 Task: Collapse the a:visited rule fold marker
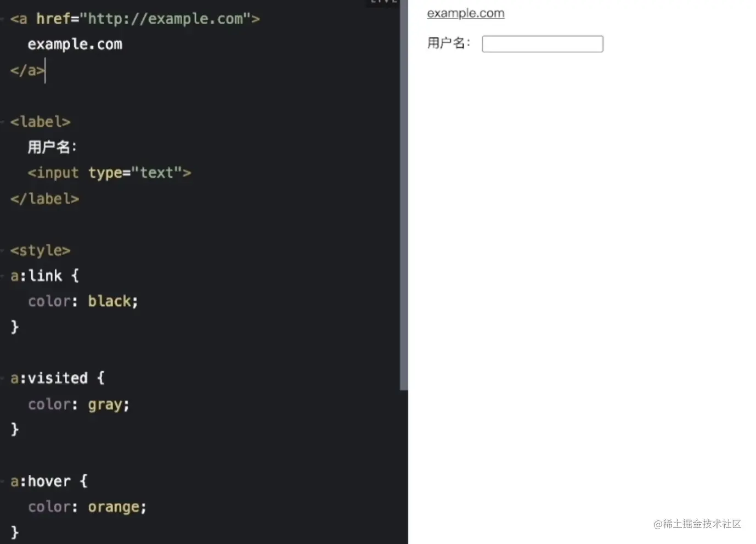pos(3,379)
